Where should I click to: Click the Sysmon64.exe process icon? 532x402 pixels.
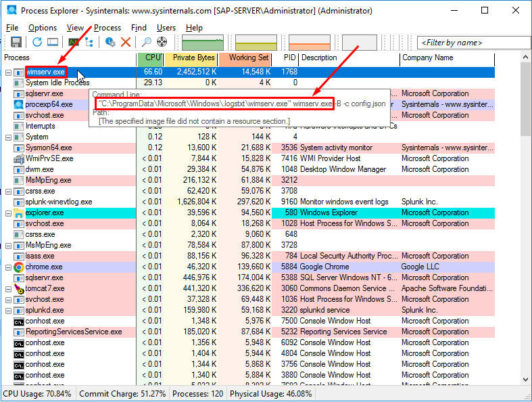tap(19, 148)
